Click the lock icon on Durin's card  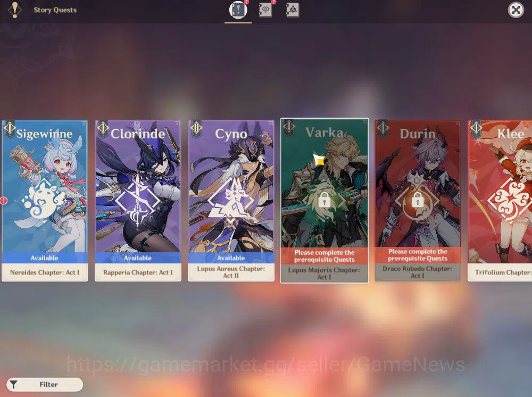tap(418, 199)
